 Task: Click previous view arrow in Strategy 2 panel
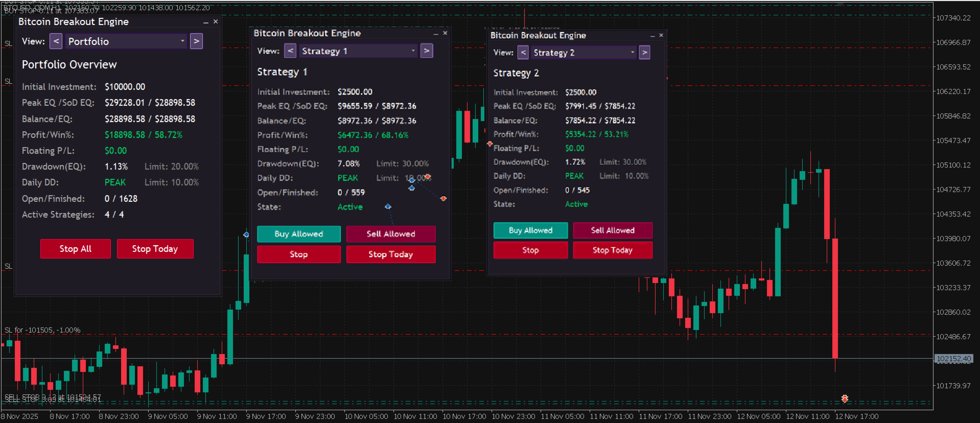click(523, 53)
